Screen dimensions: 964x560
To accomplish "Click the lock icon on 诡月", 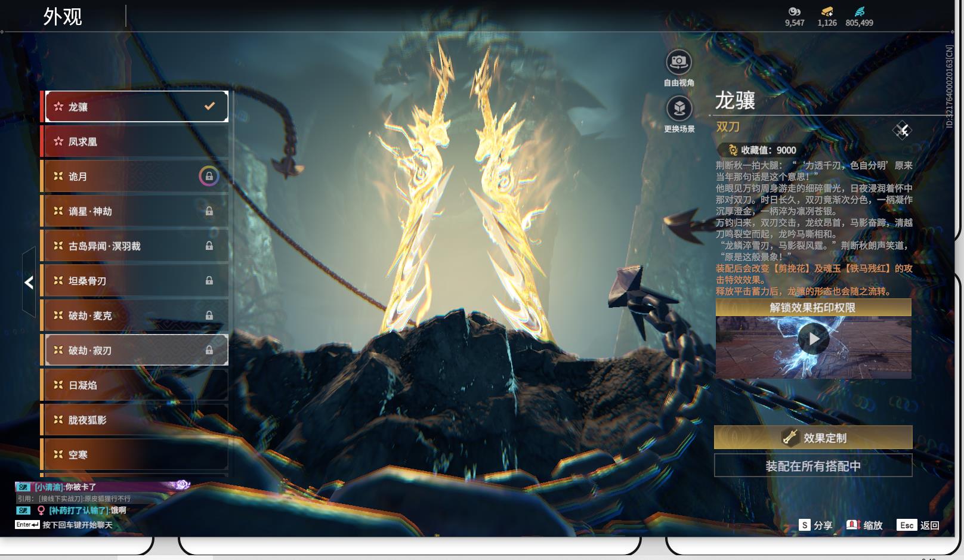I will coord(209,176).
